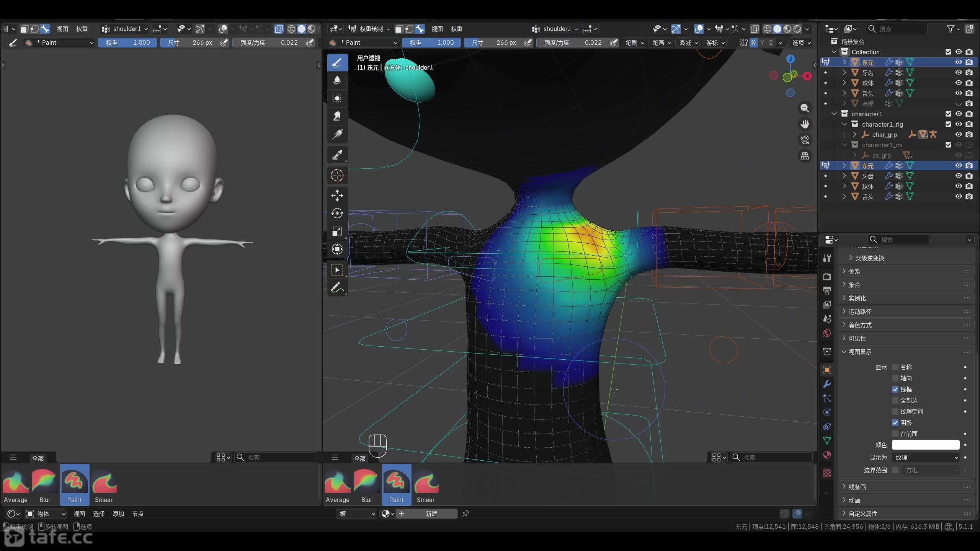Open the World properties tab
This screenshot has width=980, height=551.
[x=827, y=333]
